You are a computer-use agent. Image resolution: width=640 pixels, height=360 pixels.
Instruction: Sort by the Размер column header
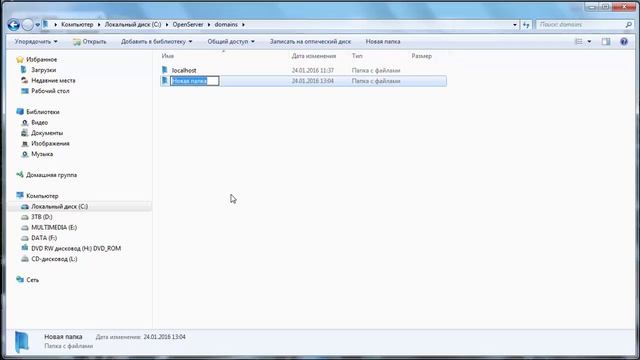(x=422, y=56)
